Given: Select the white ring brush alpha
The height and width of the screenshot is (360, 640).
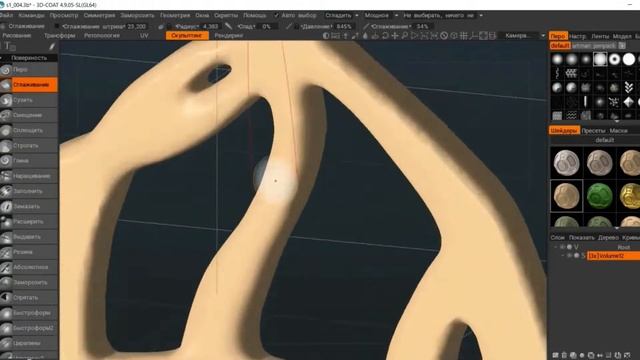Looking at the screenshot, I should tap(614, 59).
